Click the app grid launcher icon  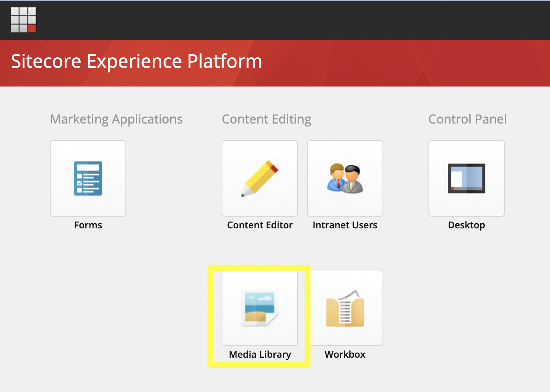coord(23,19)
